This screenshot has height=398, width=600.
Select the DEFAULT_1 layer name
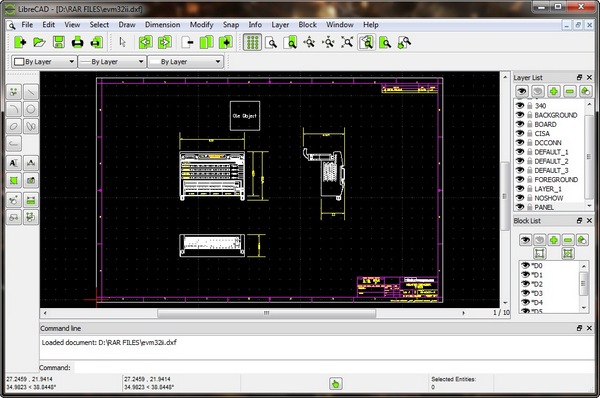[x=551, y=152]
